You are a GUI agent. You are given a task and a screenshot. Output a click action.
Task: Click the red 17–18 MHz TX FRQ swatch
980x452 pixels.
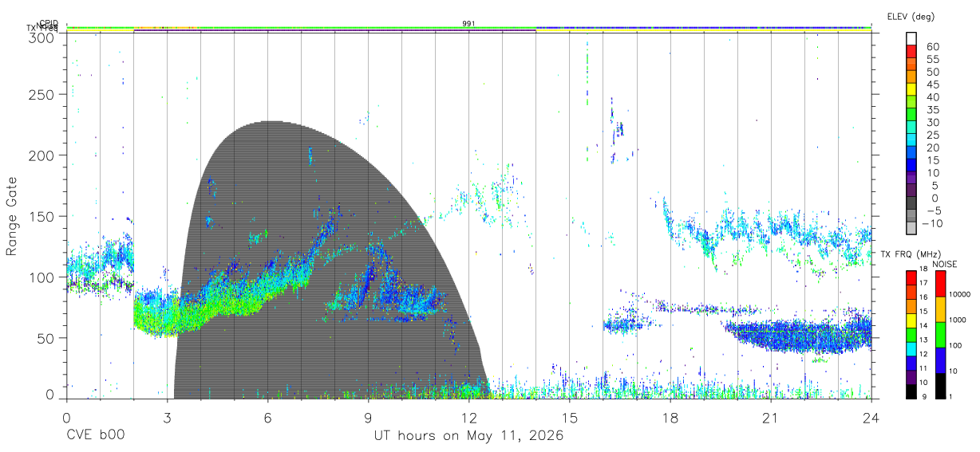tap(911, 277)
